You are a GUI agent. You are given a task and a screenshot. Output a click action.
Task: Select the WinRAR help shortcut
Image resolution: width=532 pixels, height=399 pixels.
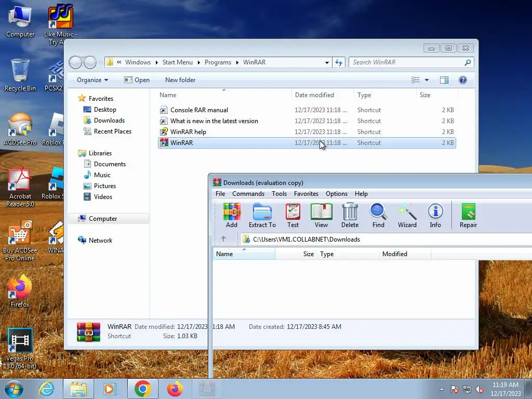[188, 131]
